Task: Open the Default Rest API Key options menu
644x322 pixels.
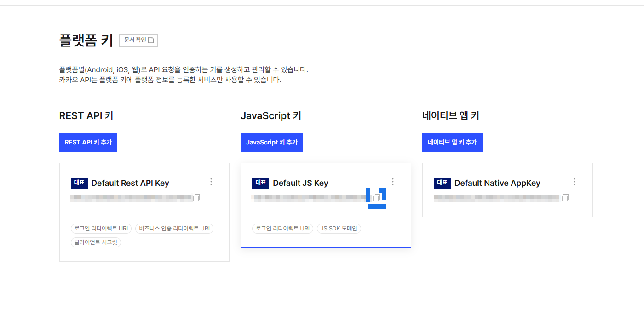Action: tap(211, 182)
